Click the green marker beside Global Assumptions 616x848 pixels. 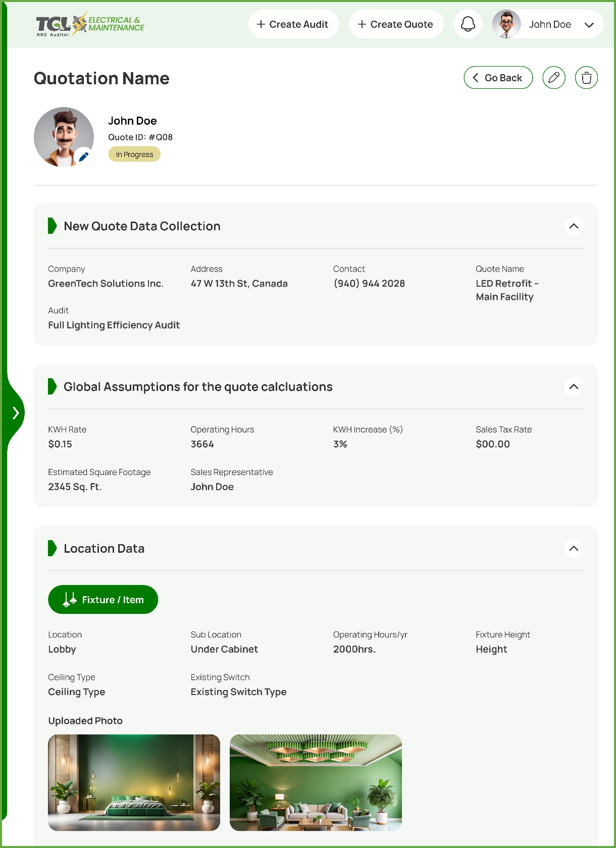click(52, 387)
